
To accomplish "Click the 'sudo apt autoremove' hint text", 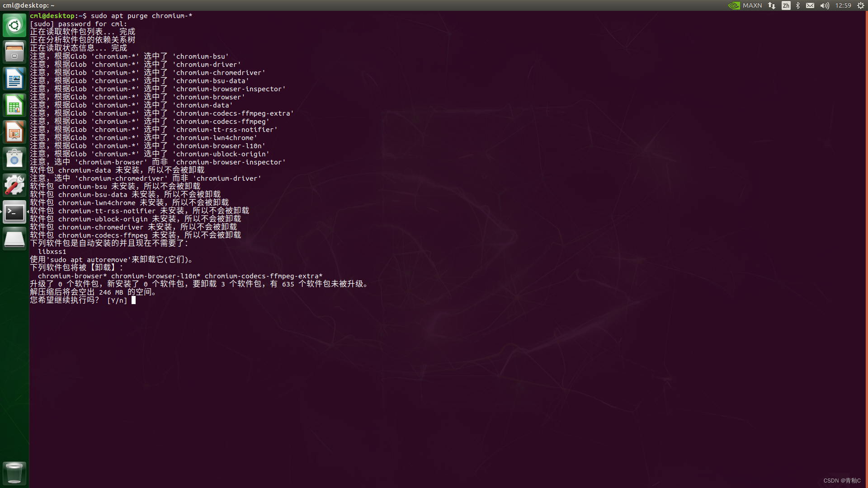I will click(x=89, y=260).
